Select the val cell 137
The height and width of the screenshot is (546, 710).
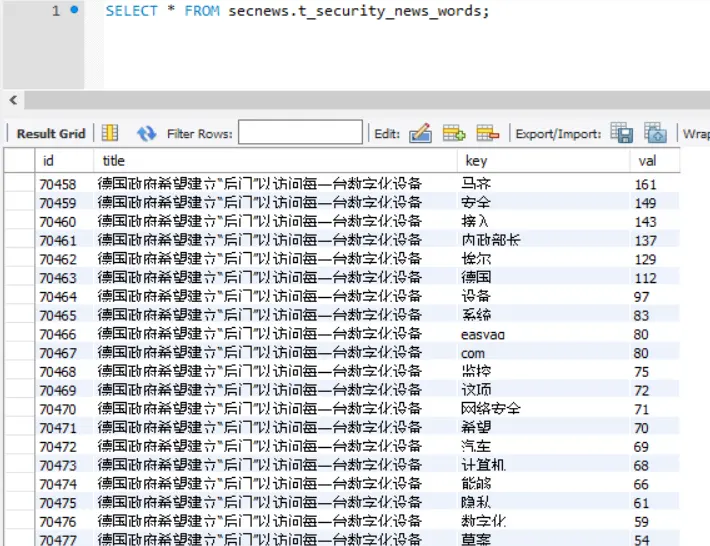655,240
